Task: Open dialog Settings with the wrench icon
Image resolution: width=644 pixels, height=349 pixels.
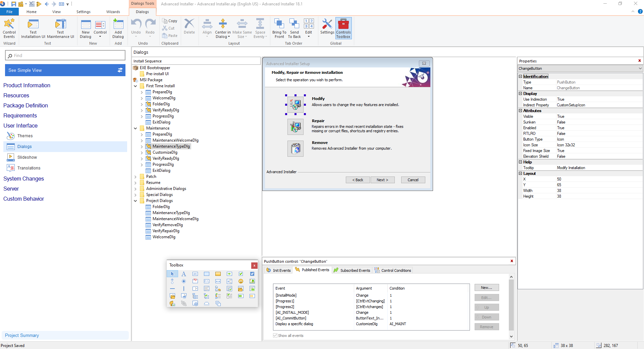Action: click(x=327, y=28)
